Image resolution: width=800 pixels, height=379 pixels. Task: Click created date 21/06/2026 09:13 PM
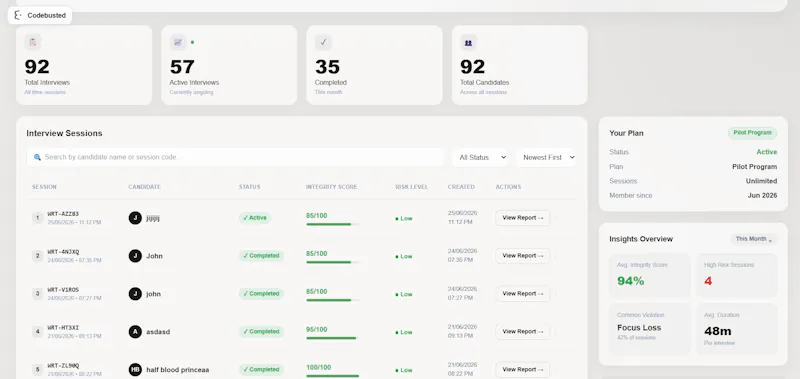pyautogui.click(x=462, y=332)
